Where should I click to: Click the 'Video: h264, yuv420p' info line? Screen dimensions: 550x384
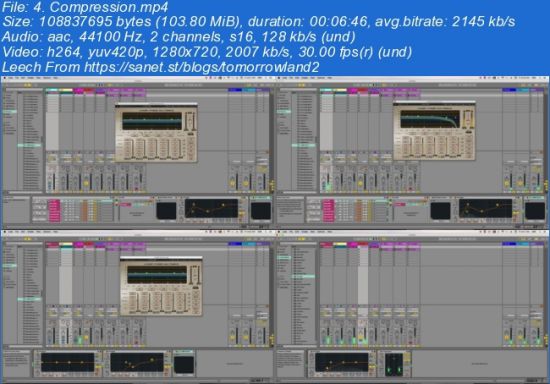pyautogui.click(x=207, y=52)
